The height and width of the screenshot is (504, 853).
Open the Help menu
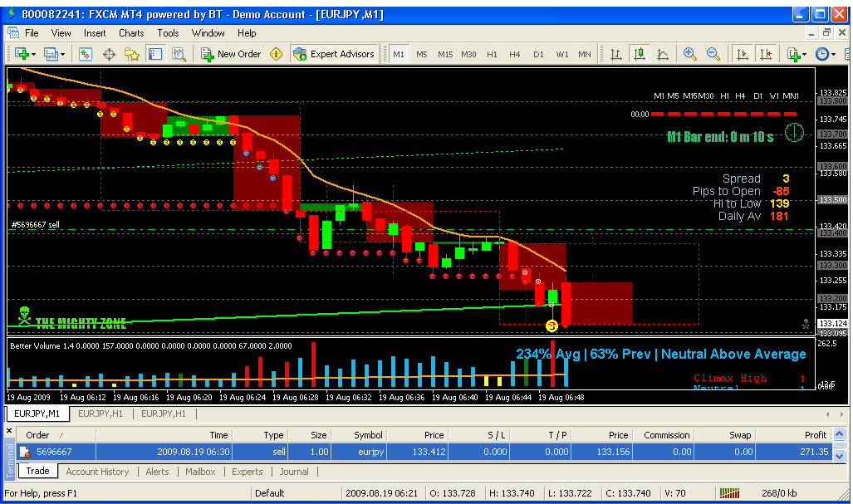247,33
